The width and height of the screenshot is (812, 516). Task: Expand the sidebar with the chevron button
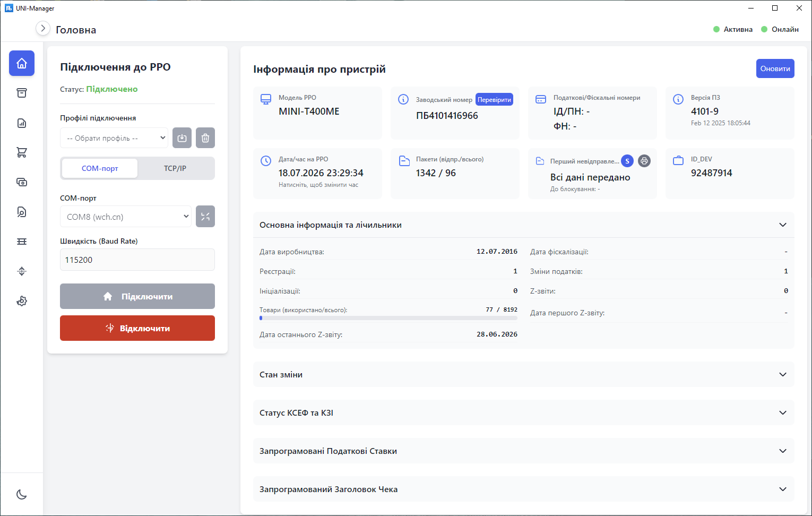pyautogui.click(x=43, y=28)
